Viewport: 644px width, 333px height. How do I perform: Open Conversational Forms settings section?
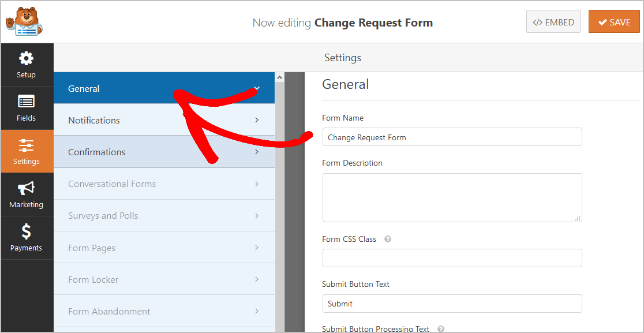pos(164,184)
